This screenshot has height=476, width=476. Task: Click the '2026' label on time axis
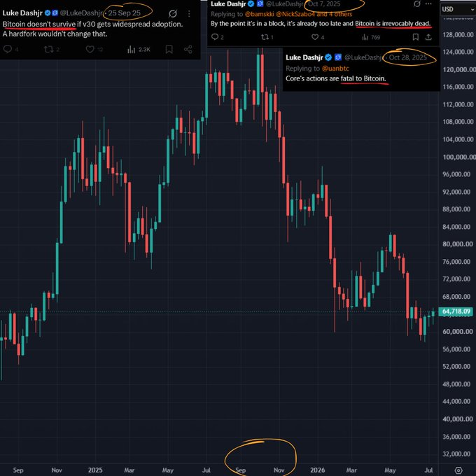[318, 470]
